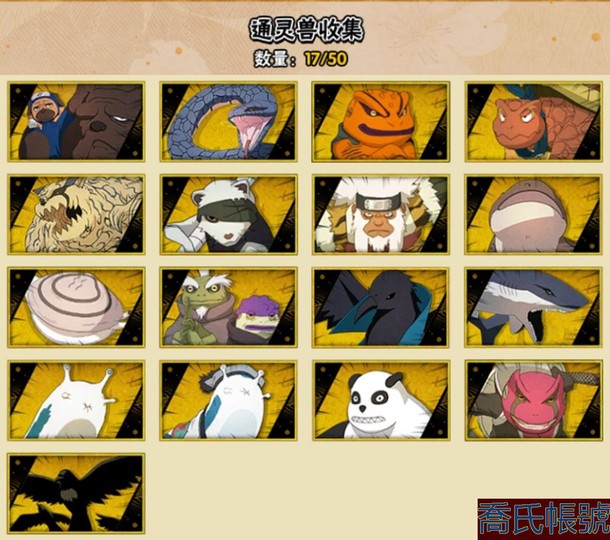
Task: Open the giant spiral clam card
Action: [76, 307]
